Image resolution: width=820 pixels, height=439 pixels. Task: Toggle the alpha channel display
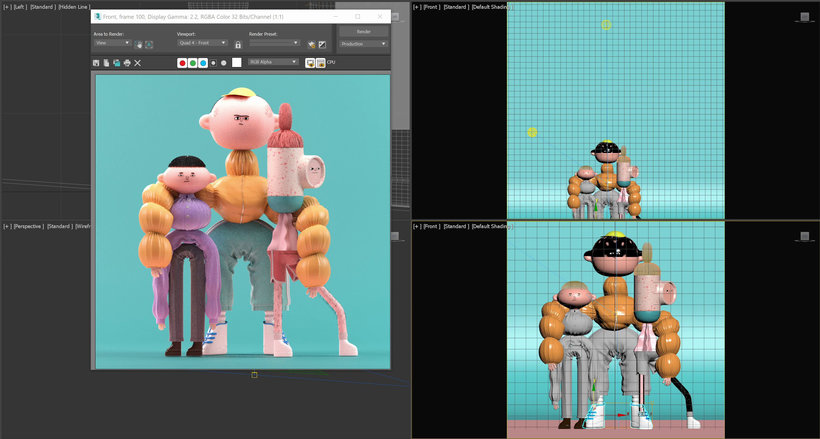pyautogui.click(x=213, y=63)
